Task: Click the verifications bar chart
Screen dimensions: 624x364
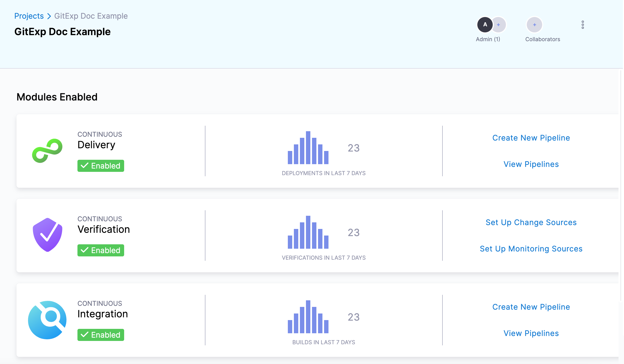Action: 308,232
